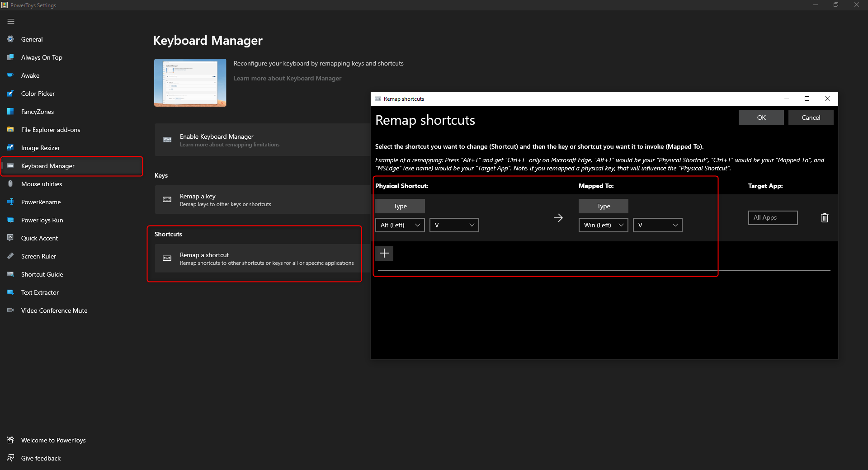
Task: Open Learn more about remapping limitations link
Action: point(230,145)
